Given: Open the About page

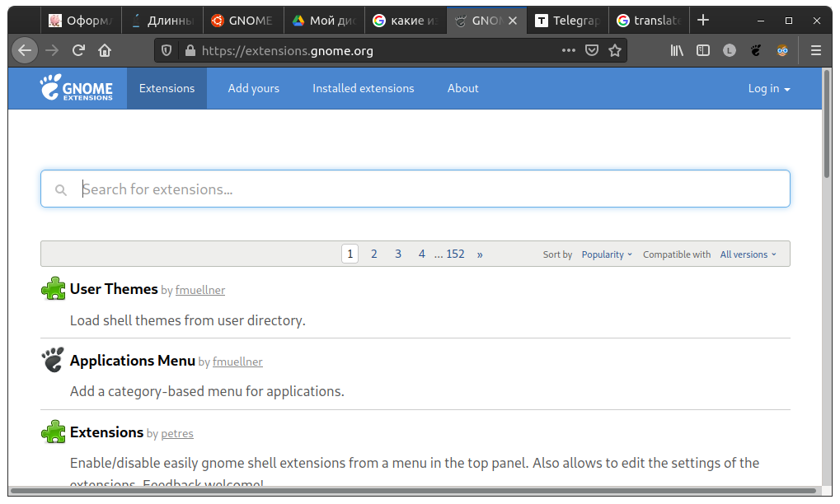Looking at the screenshot, I should pyautogui.click(x=462, y=88).
